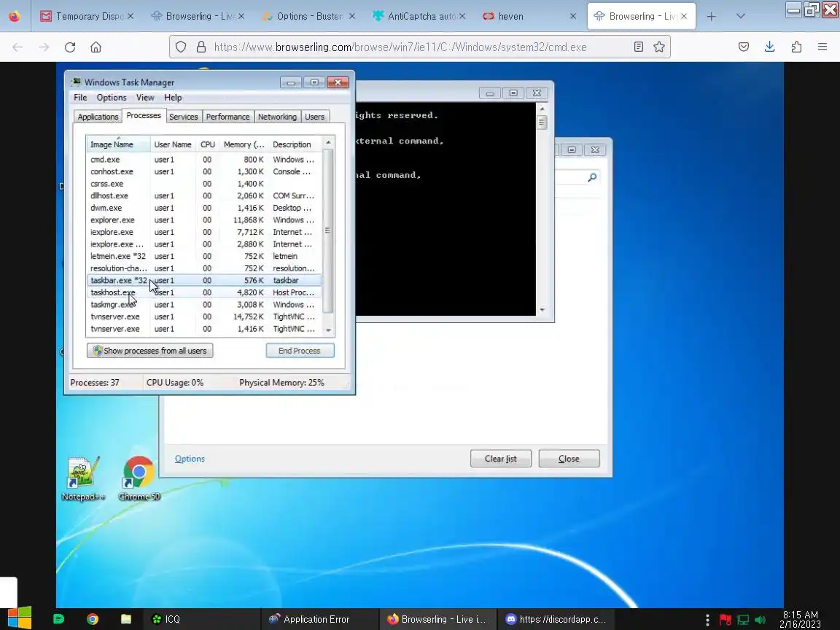
Task: Switch to Temporary Disposable tab
Action: pos(86,17)
